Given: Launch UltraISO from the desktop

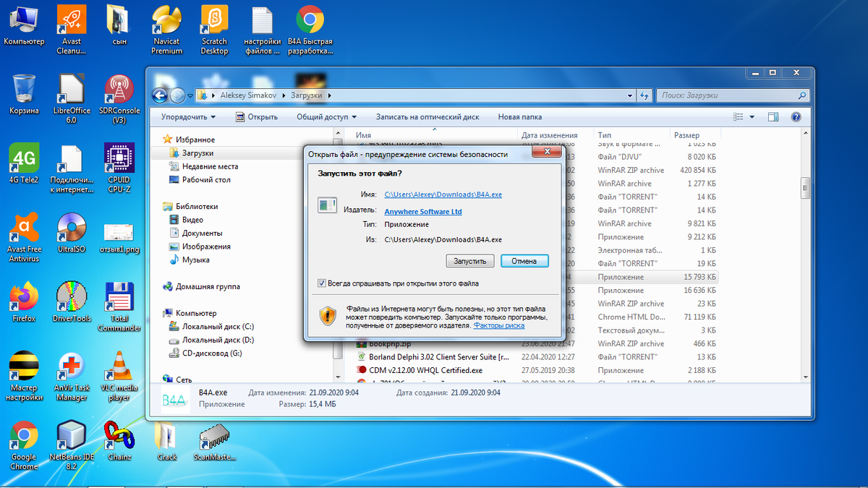Looking at the screenshot, I should (x=72, y=233).
